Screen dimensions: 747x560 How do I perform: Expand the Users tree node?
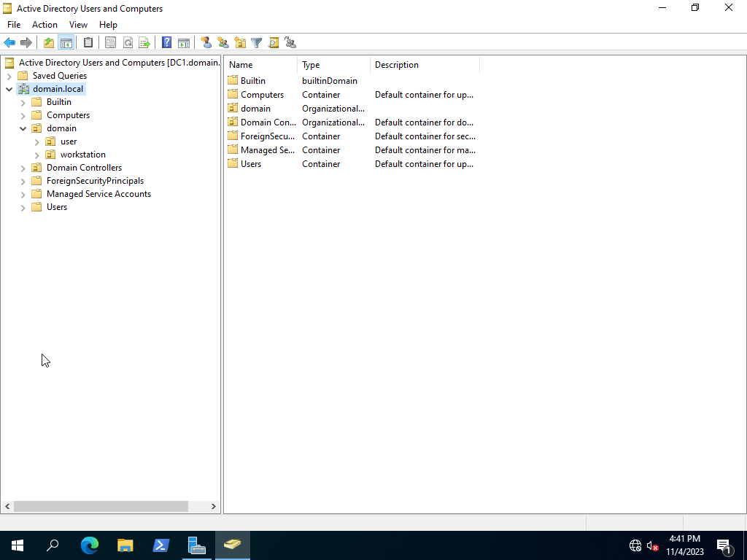(x=23, y=207)
